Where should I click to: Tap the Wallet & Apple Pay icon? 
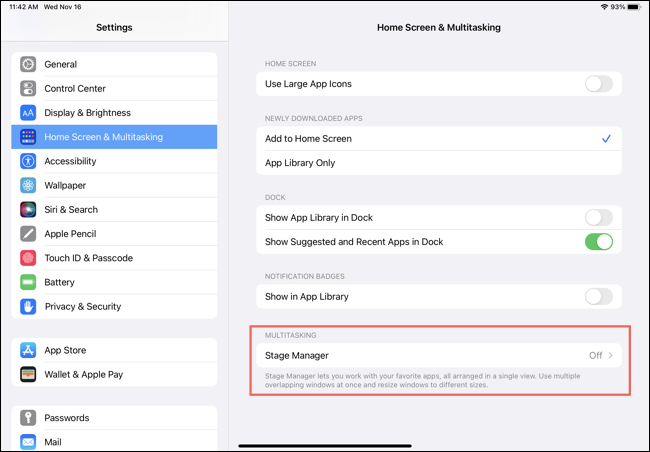pyautogui.click(x=28, y=374)
